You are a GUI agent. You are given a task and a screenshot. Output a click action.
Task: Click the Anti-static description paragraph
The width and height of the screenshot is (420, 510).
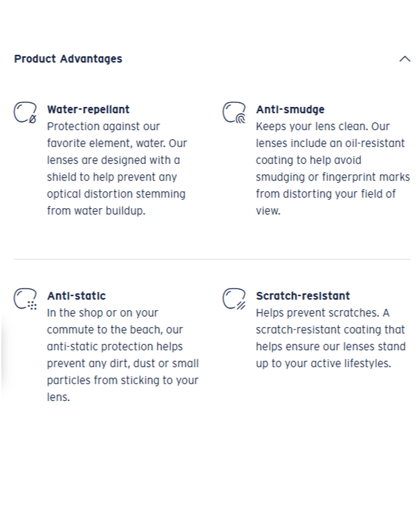(122, 355)
